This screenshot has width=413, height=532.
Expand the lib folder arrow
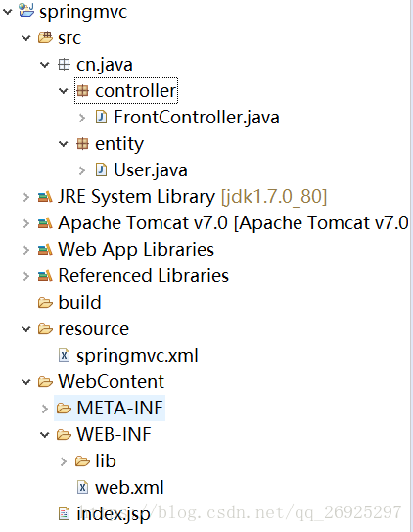coord(64,461)
